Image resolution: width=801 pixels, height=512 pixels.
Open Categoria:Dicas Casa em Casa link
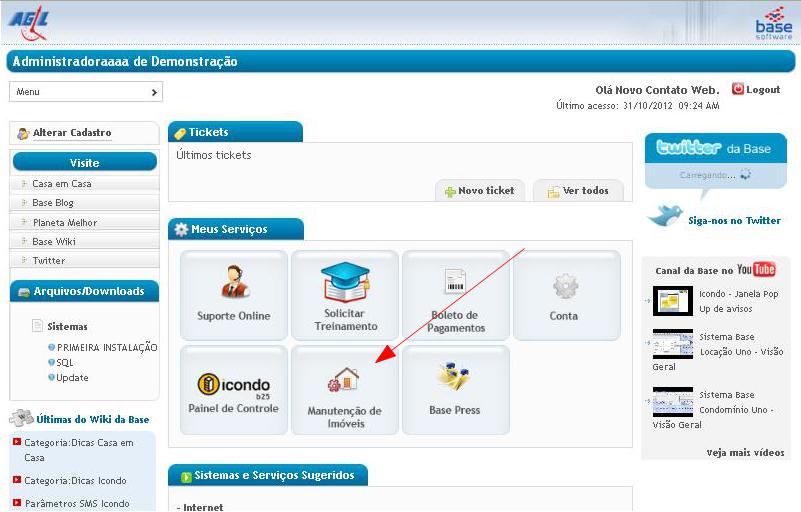coord(79,450)
